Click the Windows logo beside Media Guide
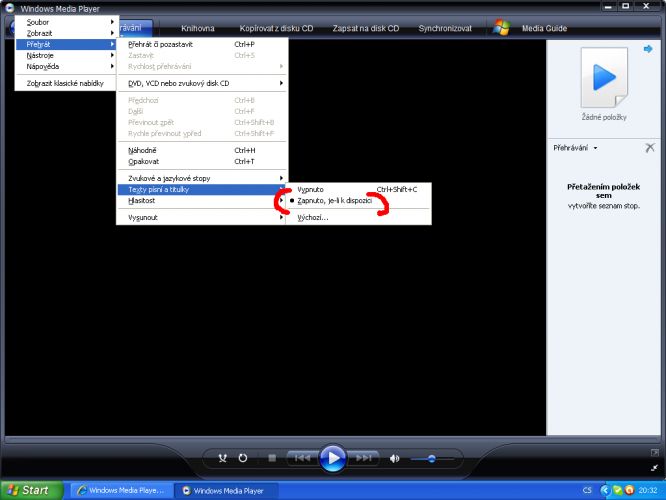The image size is (666, 500). click(501, 28)
